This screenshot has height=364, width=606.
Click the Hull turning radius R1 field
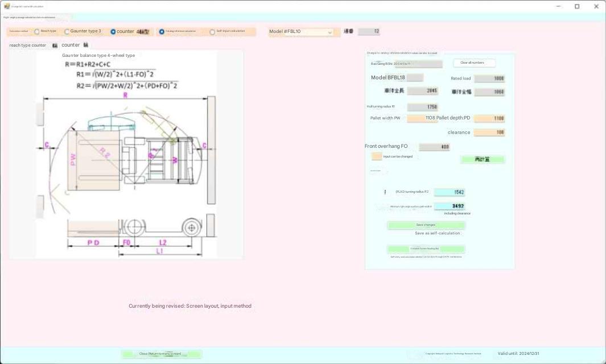pos(423,107)
